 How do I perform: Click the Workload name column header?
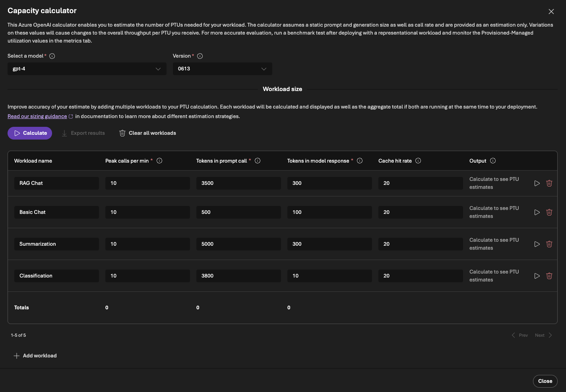pyautogui.click(x=33, y=161)
